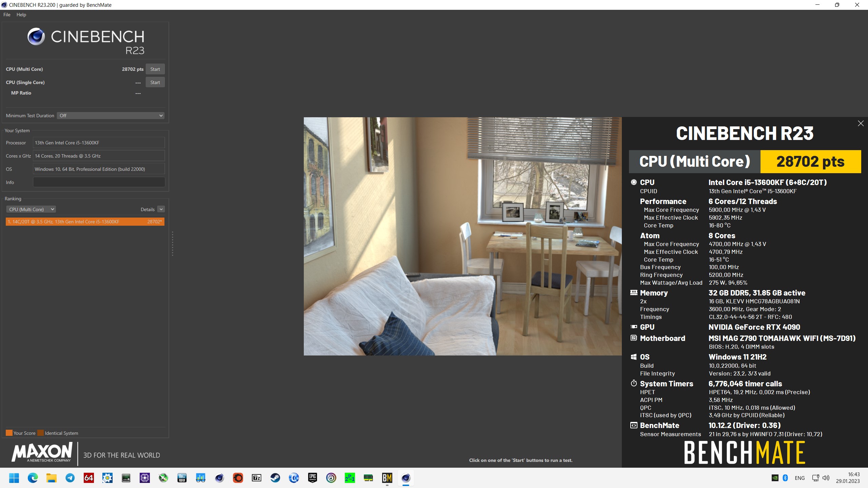Viewport: 868px width, 488px height.
Task: Open the volume speaker tray icon
Action: pos(826,478)
